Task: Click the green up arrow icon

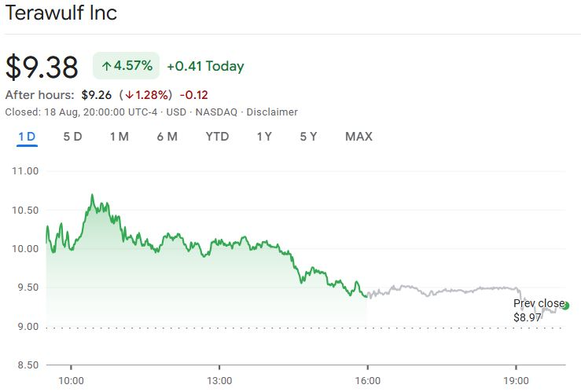Action: [106, 67]
